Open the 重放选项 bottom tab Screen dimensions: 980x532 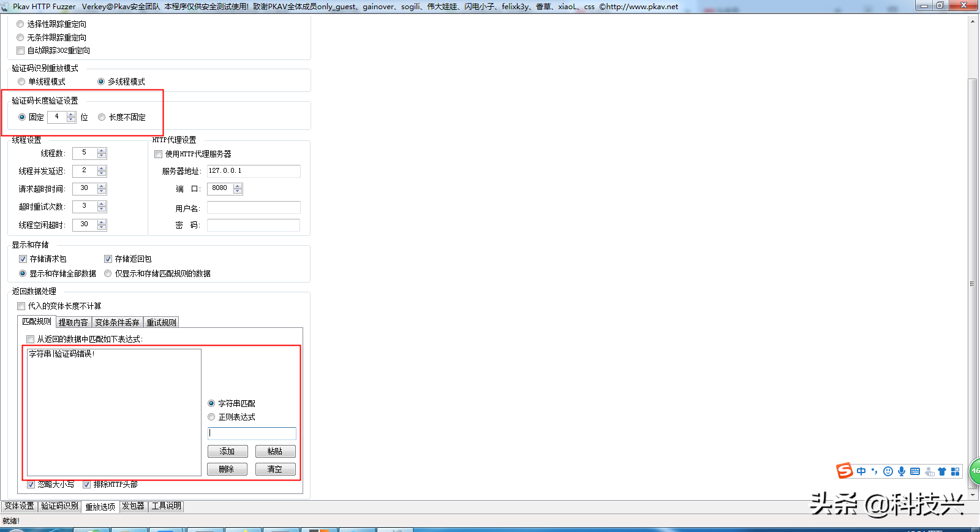click(x=100, y=507)
